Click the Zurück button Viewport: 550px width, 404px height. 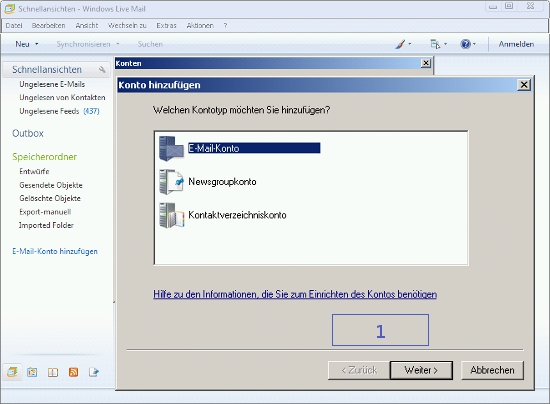pos(359,370)
